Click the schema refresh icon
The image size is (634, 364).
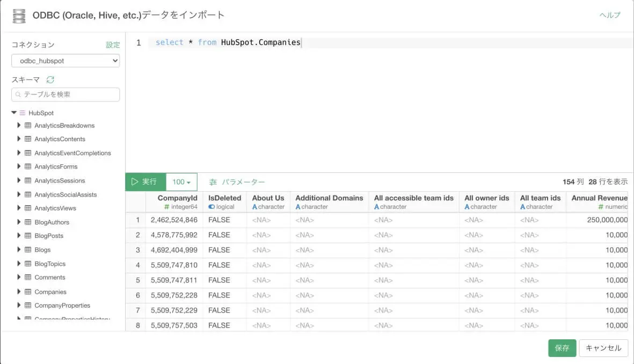pyautogui.click(x=50, y=79)
